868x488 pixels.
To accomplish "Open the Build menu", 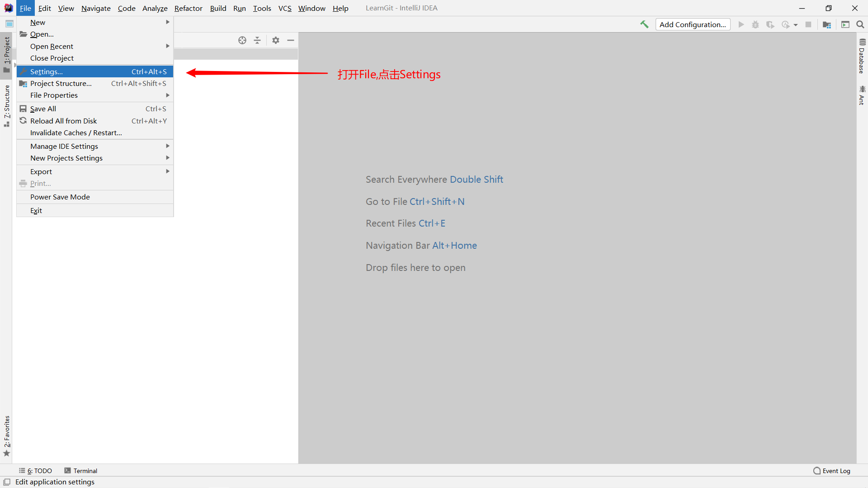I will (218, 8).
